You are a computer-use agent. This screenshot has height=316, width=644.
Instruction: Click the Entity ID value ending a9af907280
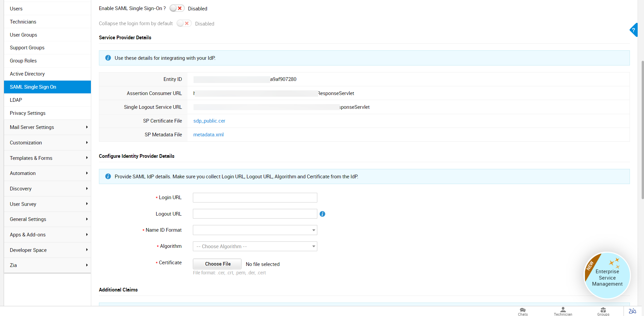245,79
